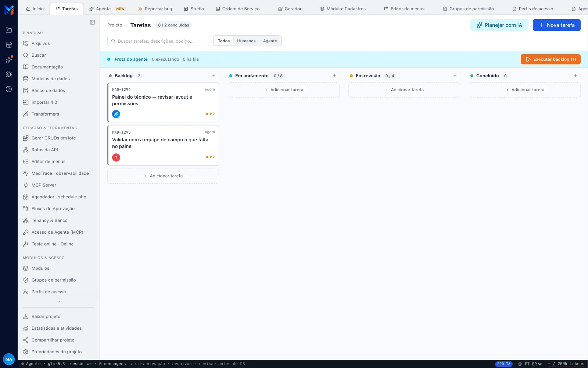The width and height of the screenshot is (588, 368).
Task: Open MCP Server in the sidebar
Action: coord(58,185)
